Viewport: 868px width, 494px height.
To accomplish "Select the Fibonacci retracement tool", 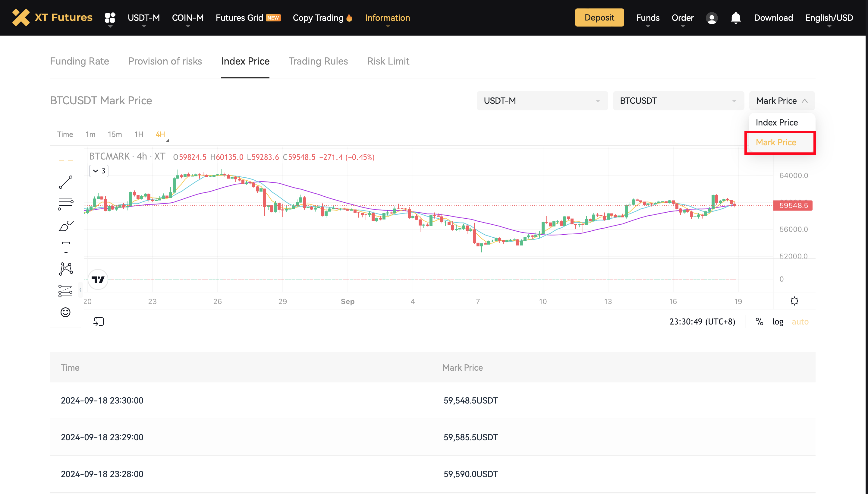I will 65,204.
